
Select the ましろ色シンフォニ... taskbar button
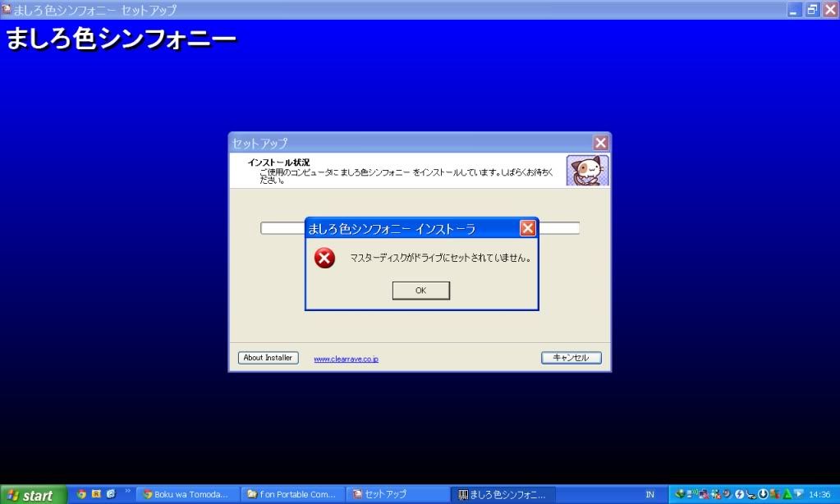503,495
